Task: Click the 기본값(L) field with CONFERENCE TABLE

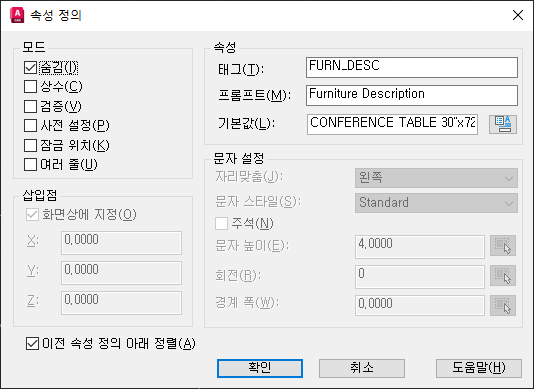Action: [x=392, y=124]
